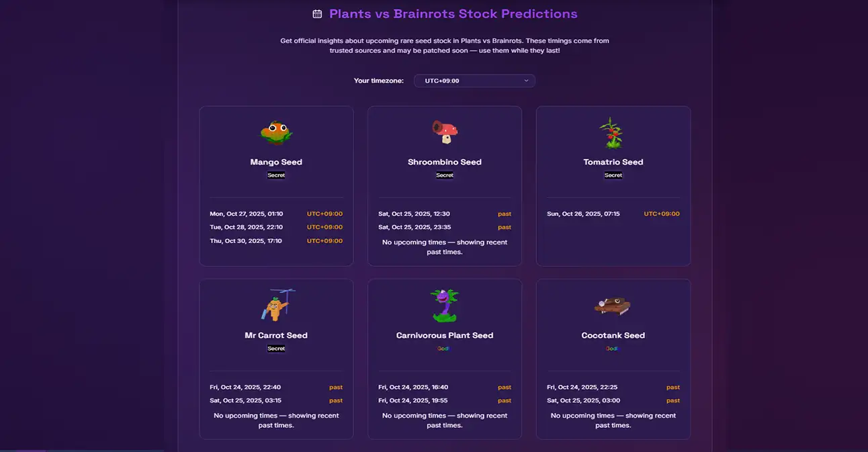
Task: Click the Tomatrio plant icon
Action: 613,132
